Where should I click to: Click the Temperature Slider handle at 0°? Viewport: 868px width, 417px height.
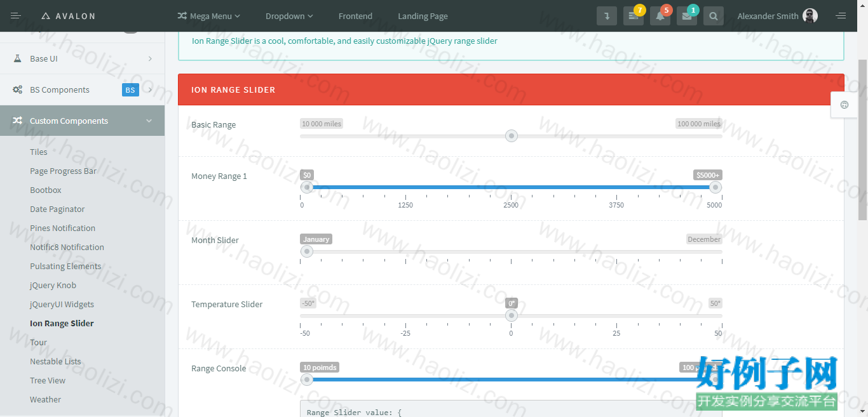pyautogui.click(x=511, y=315)
